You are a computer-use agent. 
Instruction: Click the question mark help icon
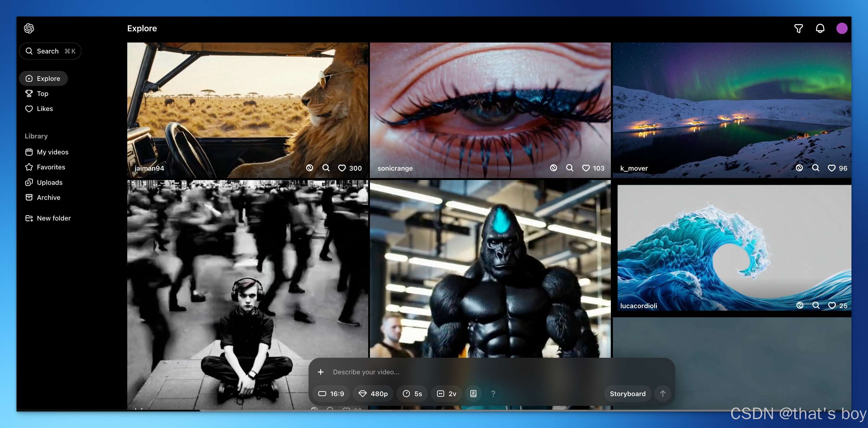(493, 394)
